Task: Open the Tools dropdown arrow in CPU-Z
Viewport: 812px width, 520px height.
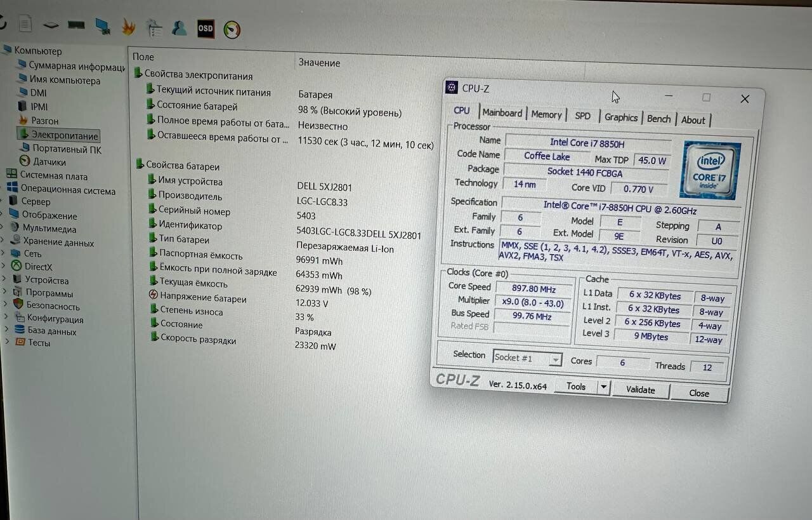Action: coord(603,387)
